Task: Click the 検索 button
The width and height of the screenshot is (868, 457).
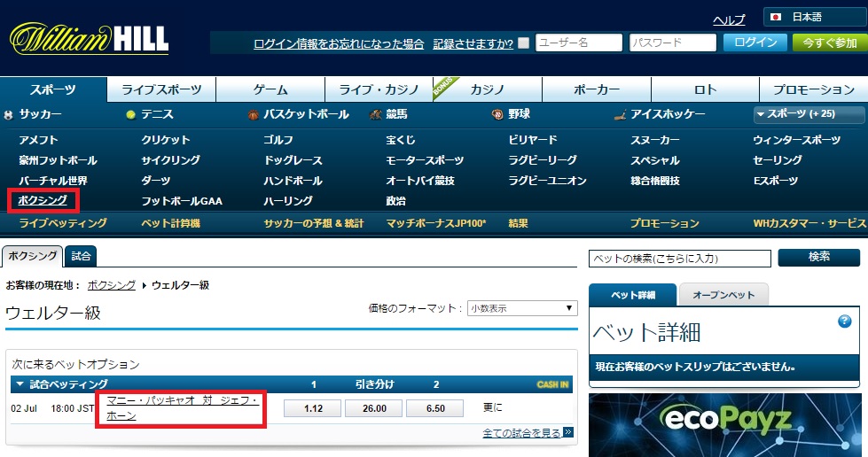Action: (818, 257)
